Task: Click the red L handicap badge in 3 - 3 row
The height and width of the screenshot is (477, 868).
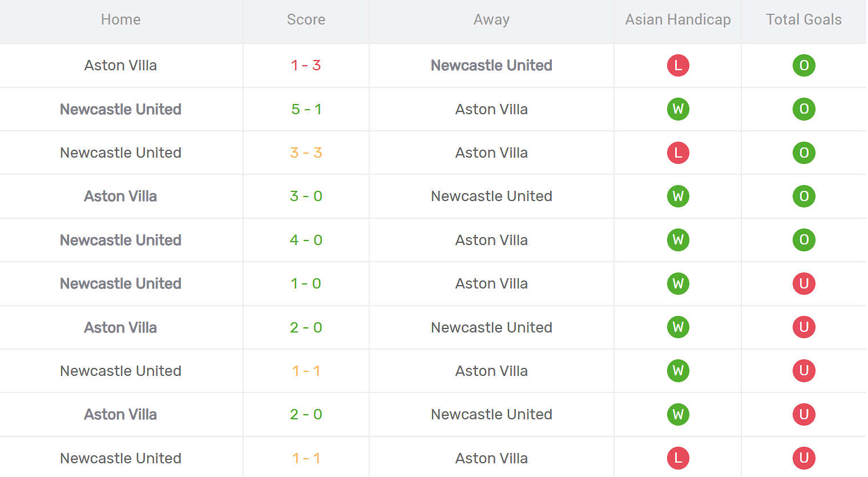Action: 678,153
